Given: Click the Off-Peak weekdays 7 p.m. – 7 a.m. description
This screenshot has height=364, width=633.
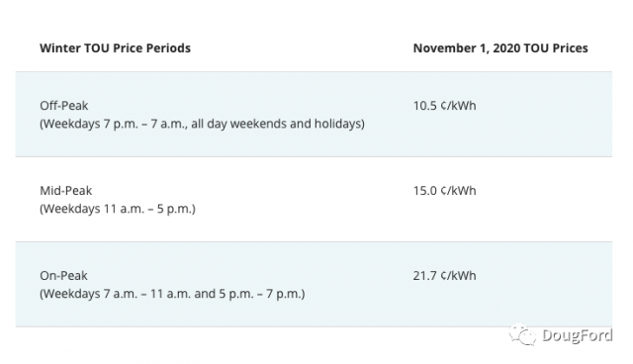Looking at the screenshot, I should [202, 124].
